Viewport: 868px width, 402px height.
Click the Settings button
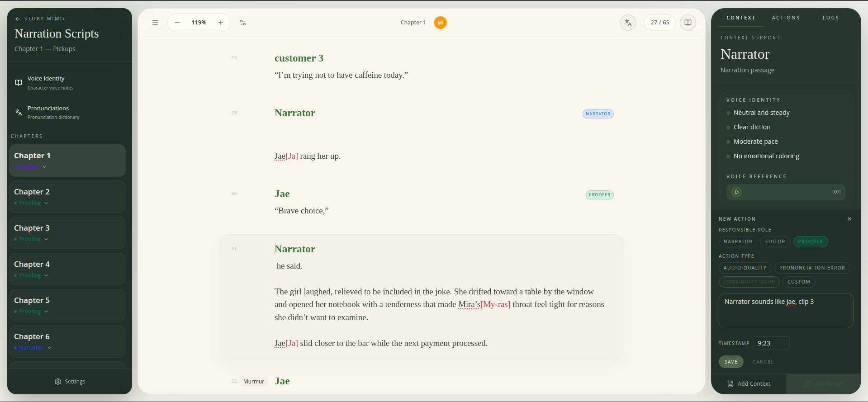tap(70, 382)
